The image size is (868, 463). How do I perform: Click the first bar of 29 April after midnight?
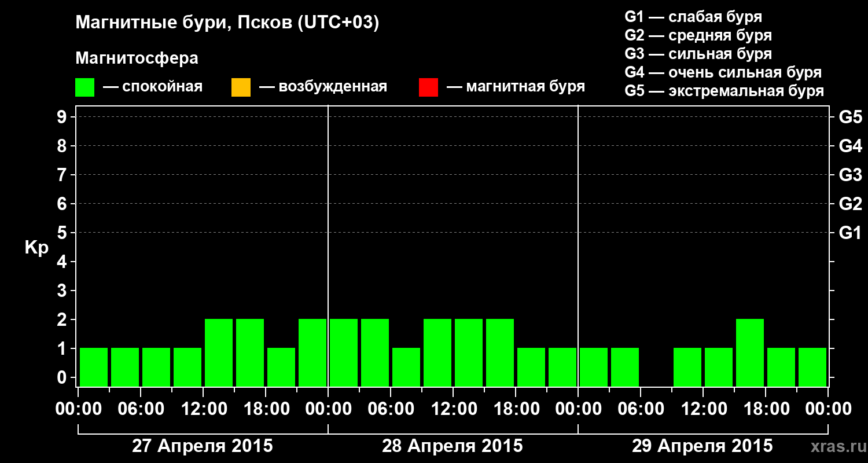[594, 367]
